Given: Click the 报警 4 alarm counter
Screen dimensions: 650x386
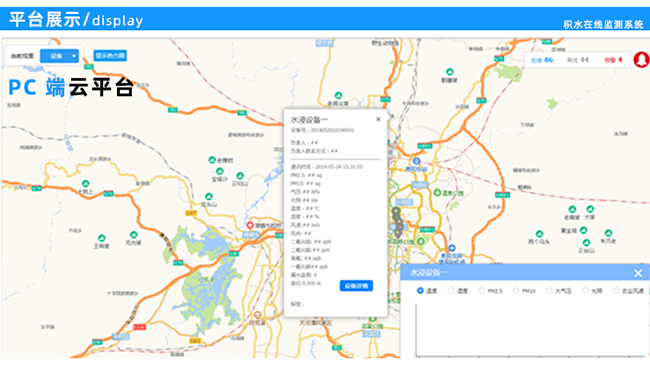Looking at the screenshot, I should tap(614, 60).
